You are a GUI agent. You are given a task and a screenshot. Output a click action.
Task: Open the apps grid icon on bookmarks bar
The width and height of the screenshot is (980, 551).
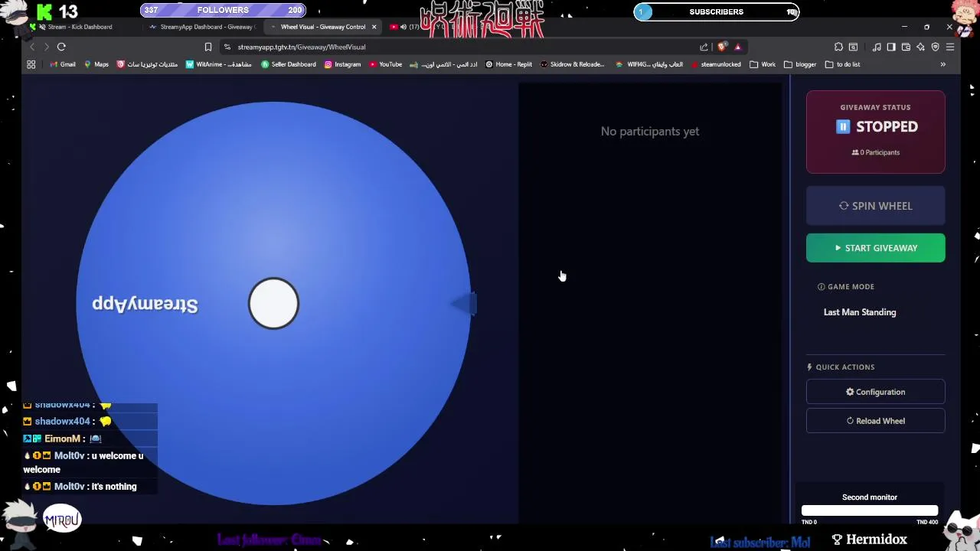click(x=31, y=64)
